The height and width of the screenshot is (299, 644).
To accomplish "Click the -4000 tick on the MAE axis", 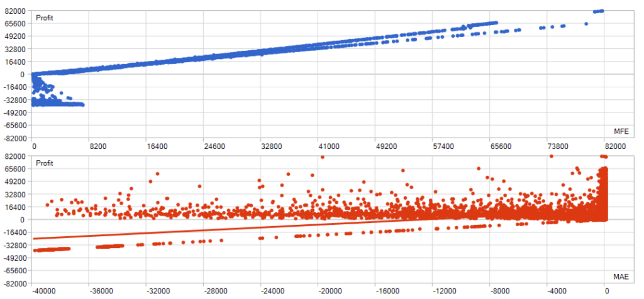I will [x=558, y=291].
